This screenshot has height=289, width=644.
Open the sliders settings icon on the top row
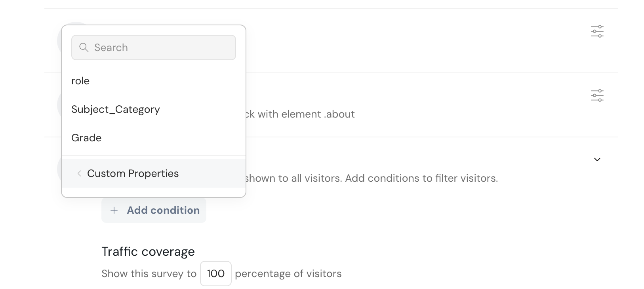click(597, 31)
